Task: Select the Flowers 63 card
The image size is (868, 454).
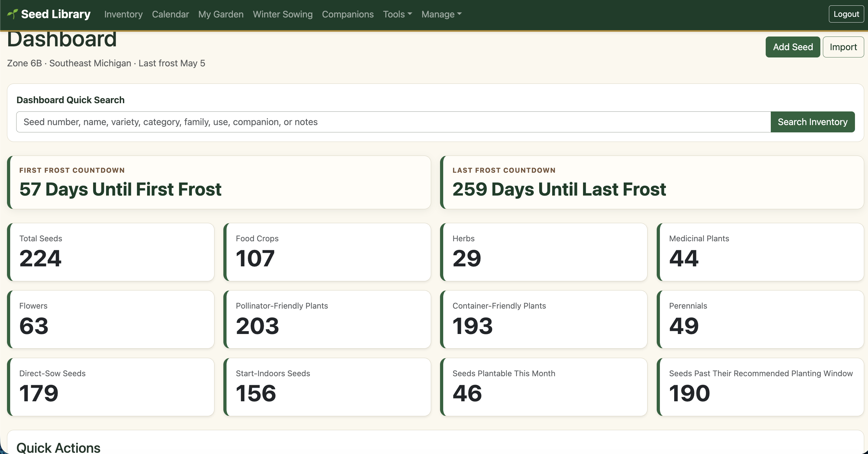Action: coord(111,319)
